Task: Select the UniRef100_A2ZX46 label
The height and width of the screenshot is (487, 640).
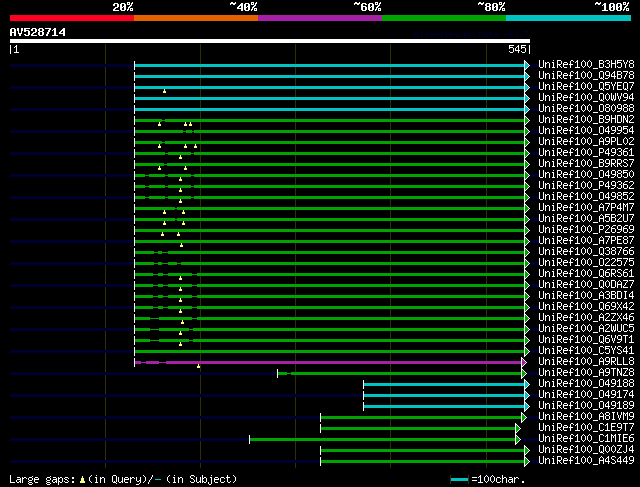Action: (586, 318)
